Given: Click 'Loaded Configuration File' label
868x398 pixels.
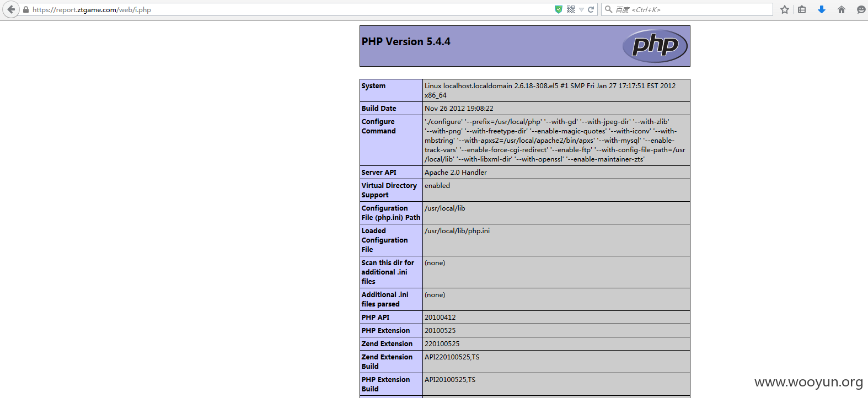Looking at the screenshot, I should pos(385,240).
